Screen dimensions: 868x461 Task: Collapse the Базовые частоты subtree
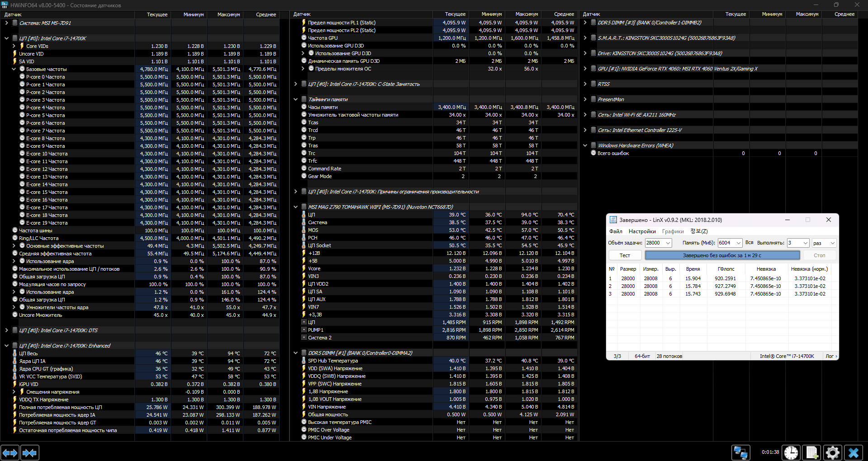(14, 69)
